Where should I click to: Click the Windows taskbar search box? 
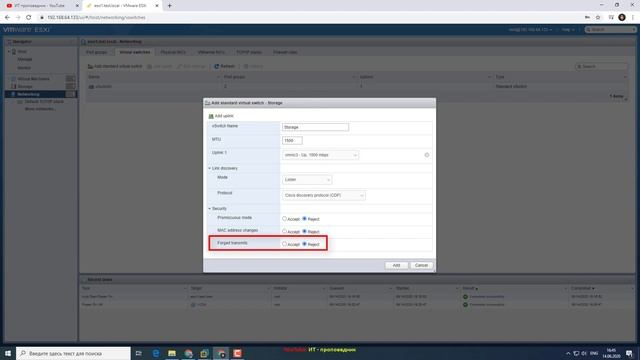73,353
